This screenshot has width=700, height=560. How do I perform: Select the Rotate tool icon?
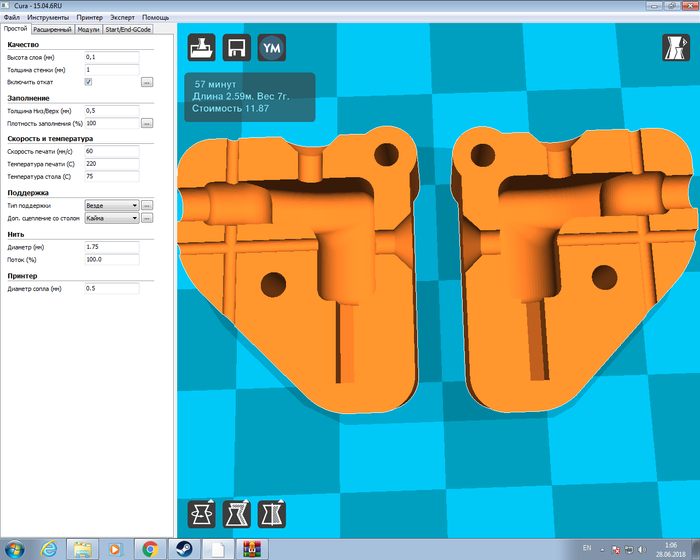coord(203,514)
